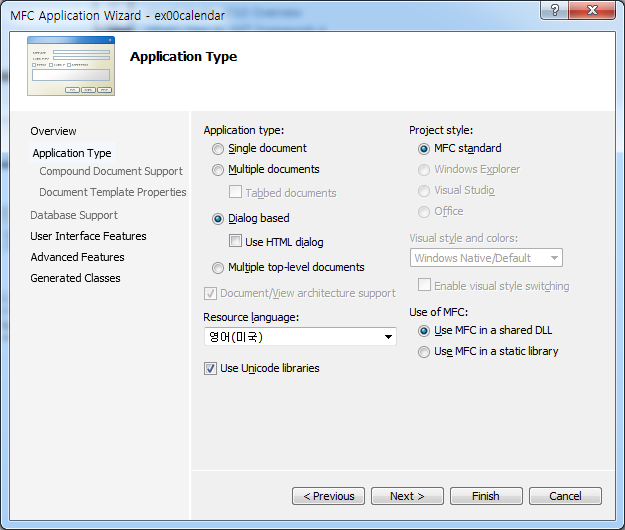625x530 pixels.
Task: Go to Advanced Features page
Action: point(78,257)
